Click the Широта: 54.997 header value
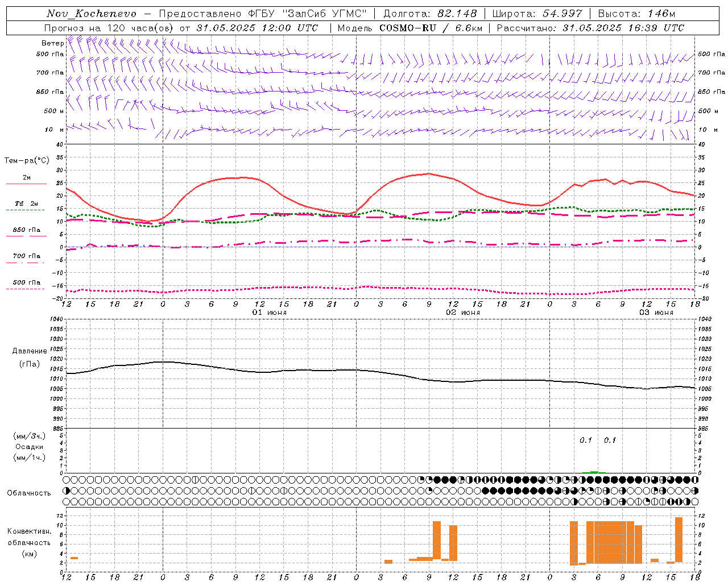Viewport: 728px width, 582px height. click(x=537, y=14)
